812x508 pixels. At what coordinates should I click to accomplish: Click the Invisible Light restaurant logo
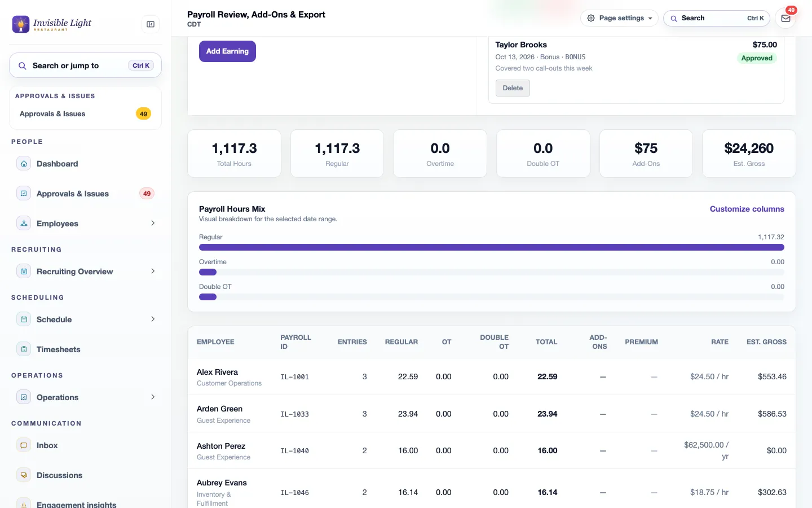pos(52,24)
